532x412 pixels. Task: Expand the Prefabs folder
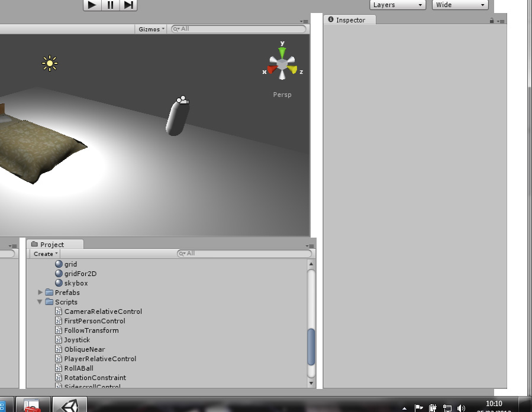coord(40,293)
